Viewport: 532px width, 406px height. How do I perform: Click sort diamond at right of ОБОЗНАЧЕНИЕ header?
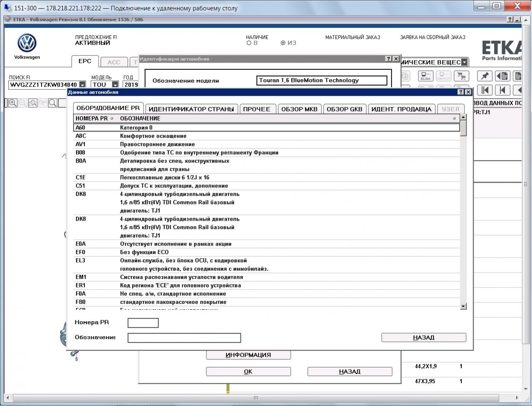coord(454,118)
